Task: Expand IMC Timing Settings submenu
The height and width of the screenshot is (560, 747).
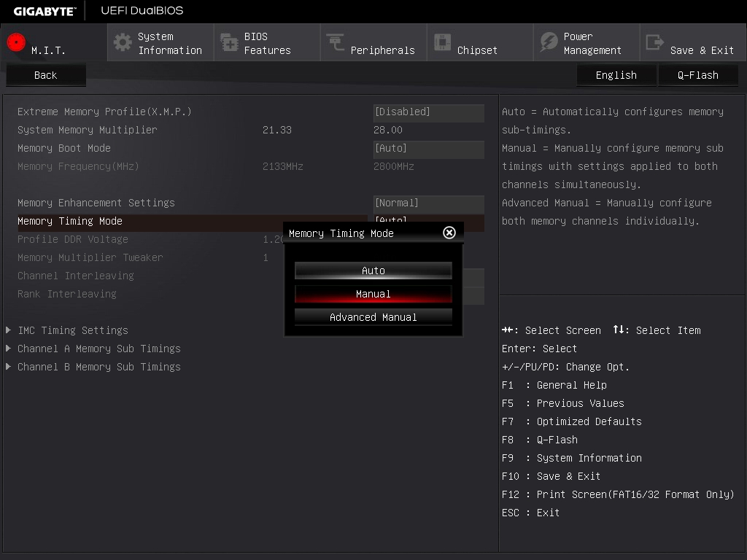Action: click(73, 330)
